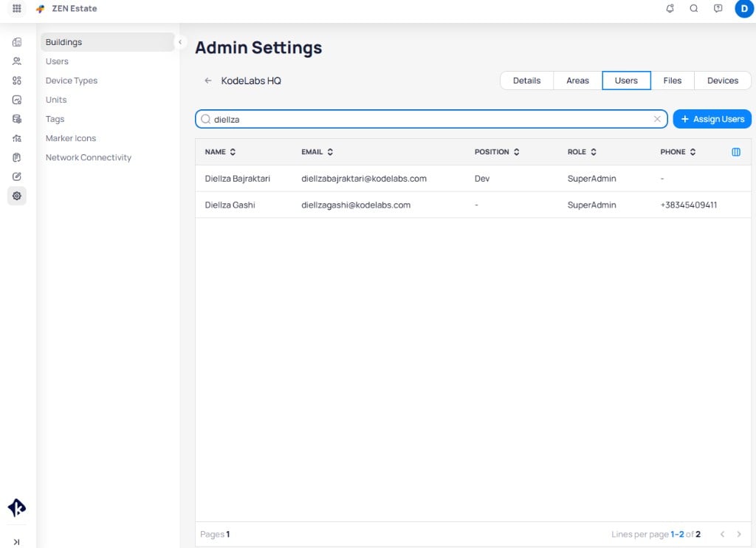Viewport: 756px width, 548px height.
Task: Open the edit note icon in rail
Action: coord(17,177)
